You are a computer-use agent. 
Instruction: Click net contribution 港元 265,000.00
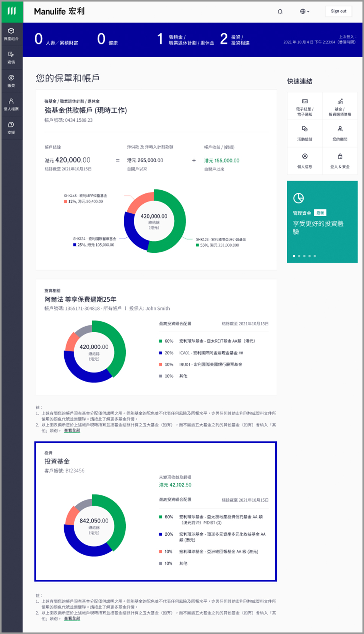click(145, 160)
